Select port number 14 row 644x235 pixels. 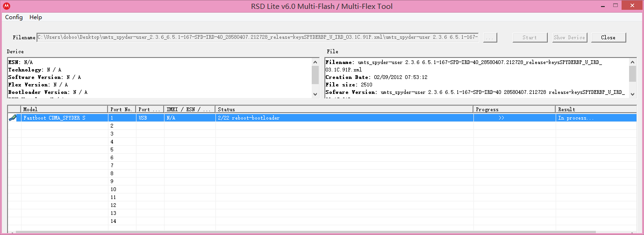(322, 221)
